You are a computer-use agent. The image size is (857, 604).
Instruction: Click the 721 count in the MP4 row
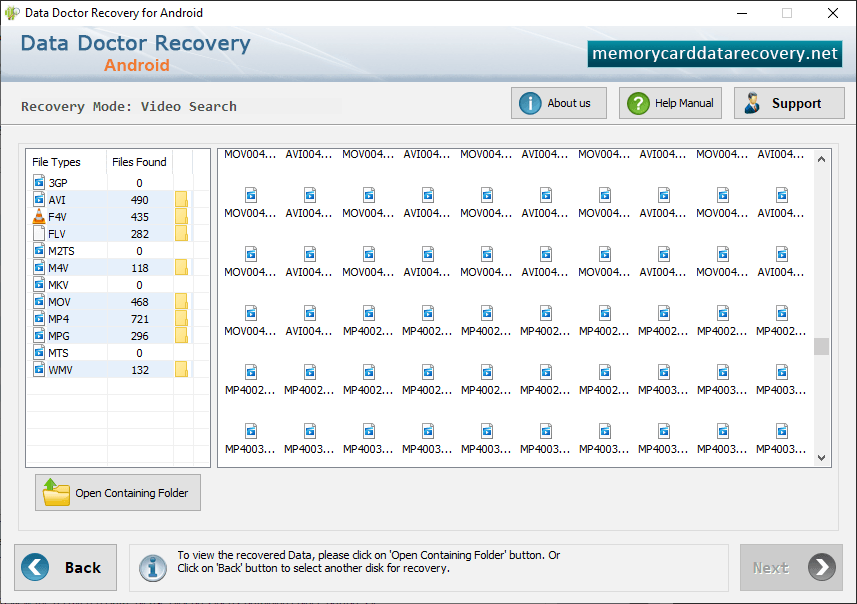tap(139, 319)
